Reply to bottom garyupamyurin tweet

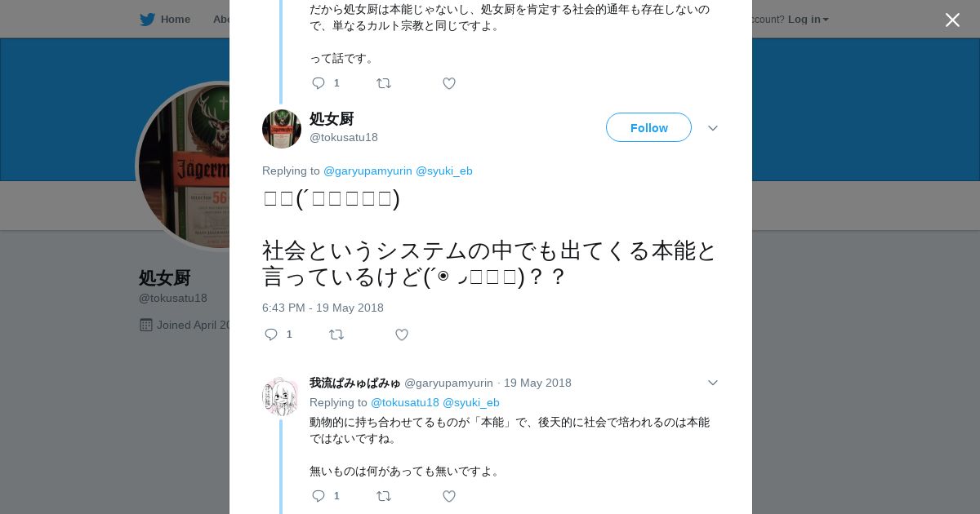[319, 496]
